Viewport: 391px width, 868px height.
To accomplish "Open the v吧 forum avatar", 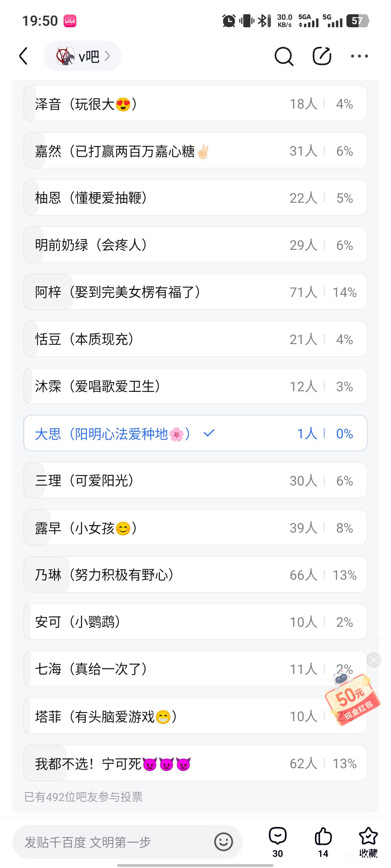I will [x=65, y=56].
